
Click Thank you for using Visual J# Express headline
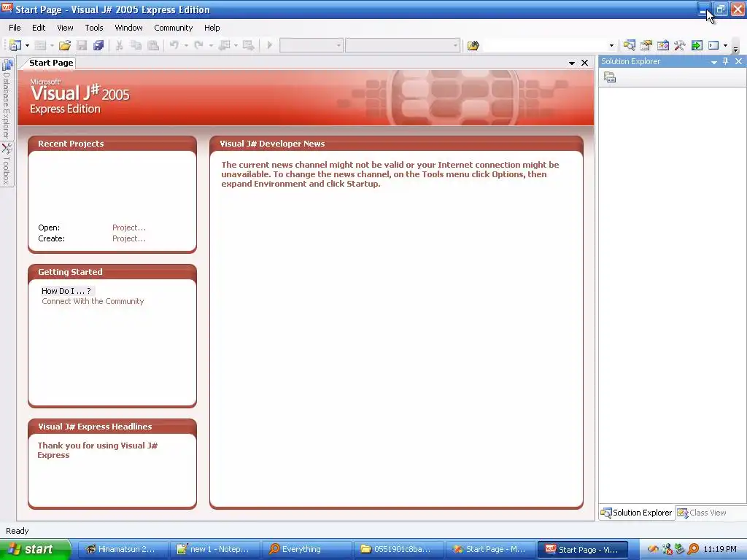click(98, 450)
